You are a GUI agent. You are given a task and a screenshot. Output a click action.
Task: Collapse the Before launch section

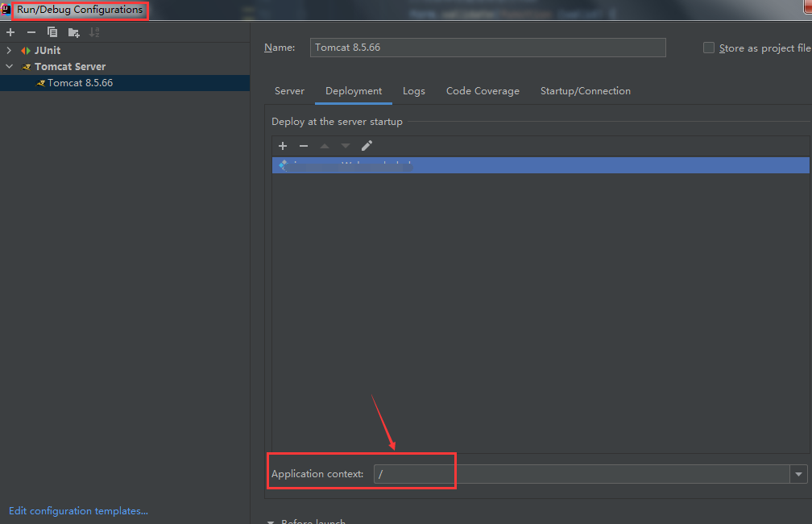click(271, 522)
